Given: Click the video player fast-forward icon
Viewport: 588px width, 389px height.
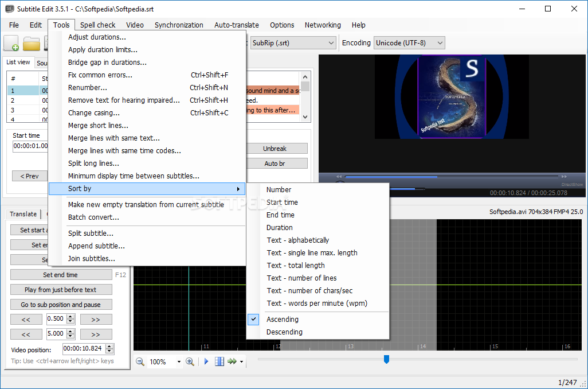Looking at the screenshot, I should click(x=564, y=177).
